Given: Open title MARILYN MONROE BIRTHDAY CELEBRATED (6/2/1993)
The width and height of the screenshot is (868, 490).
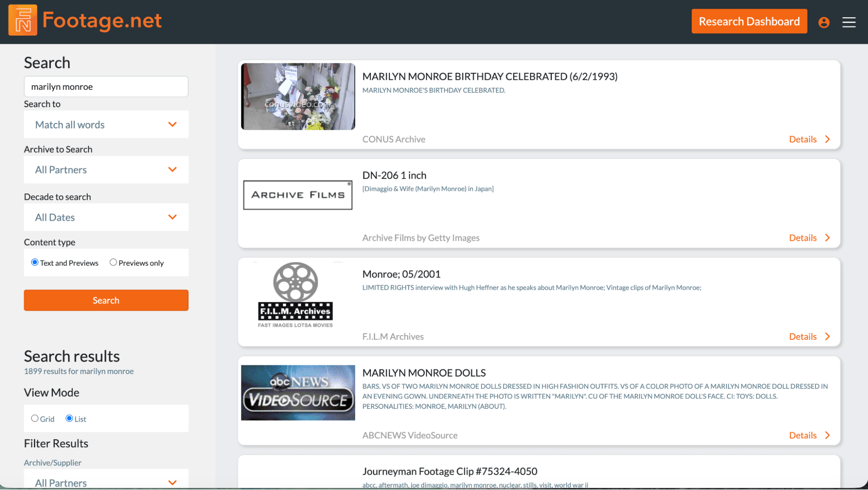Looking at the screenshot, I should coord(490,76).
